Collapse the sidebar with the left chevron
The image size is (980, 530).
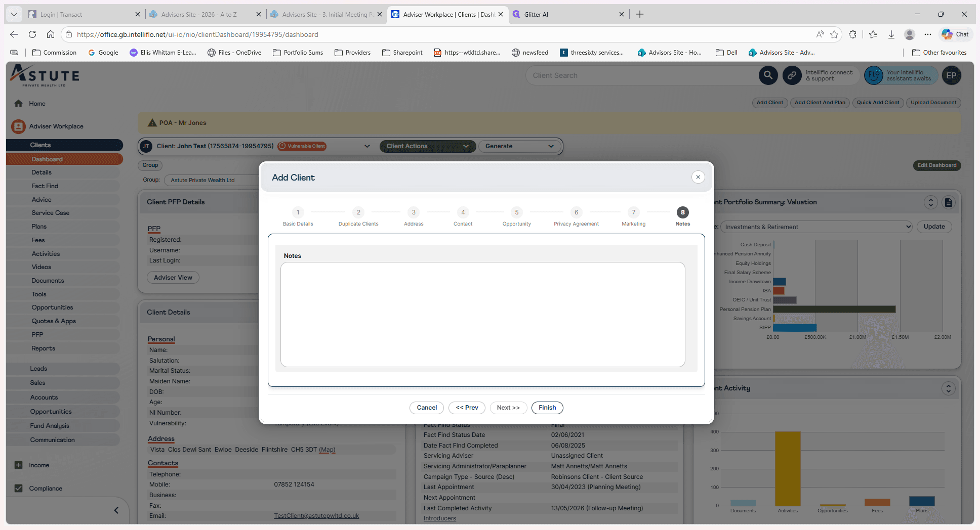(x=116, y=510)
